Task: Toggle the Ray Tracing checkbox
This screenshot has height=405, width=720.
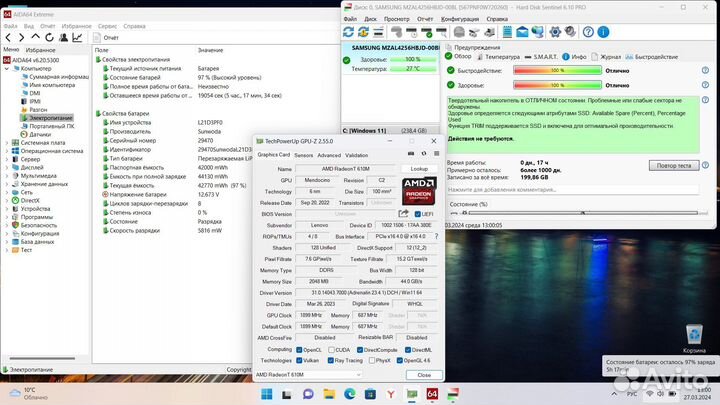Action: tap(331, 360)
